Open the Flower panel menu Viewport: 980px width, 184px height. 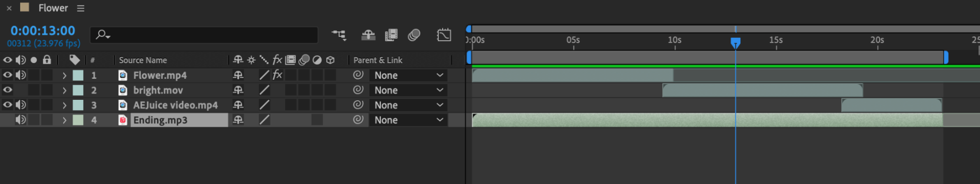point(81,8)
